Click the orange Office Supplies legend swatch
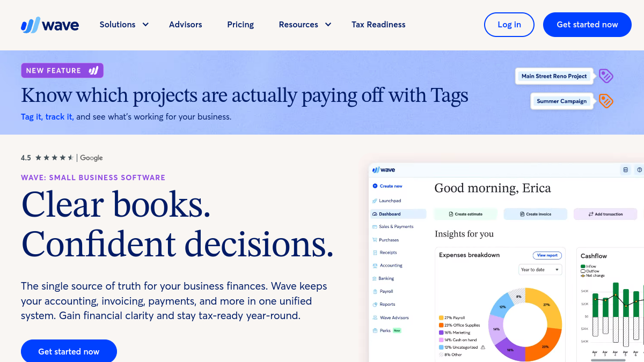This screenshot has height=362, width=644. (x=441, y=325)
